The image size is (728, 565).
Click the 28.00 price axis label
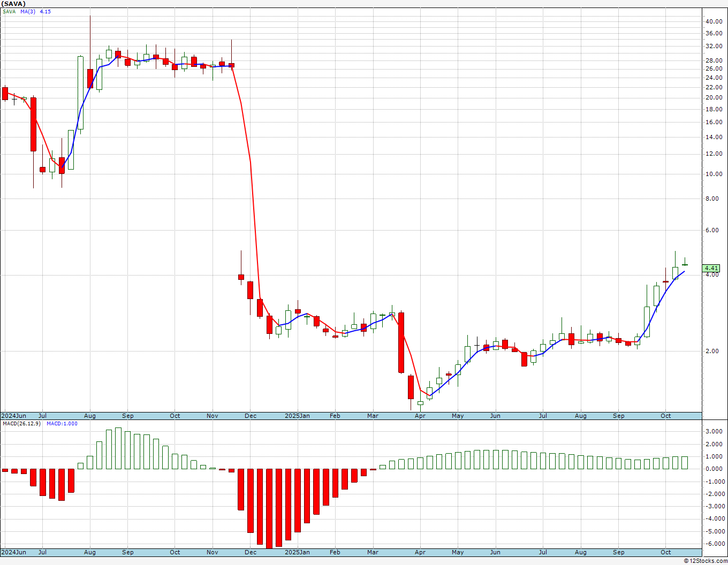pos(714,61)
